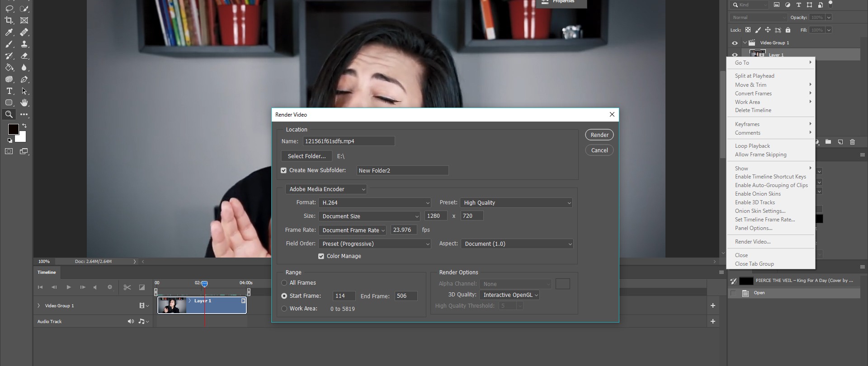The width and height of the screenshot is (868, 366).
Task: Select the Crop tool
Action: pyautogui.click(x=9, y=20)
